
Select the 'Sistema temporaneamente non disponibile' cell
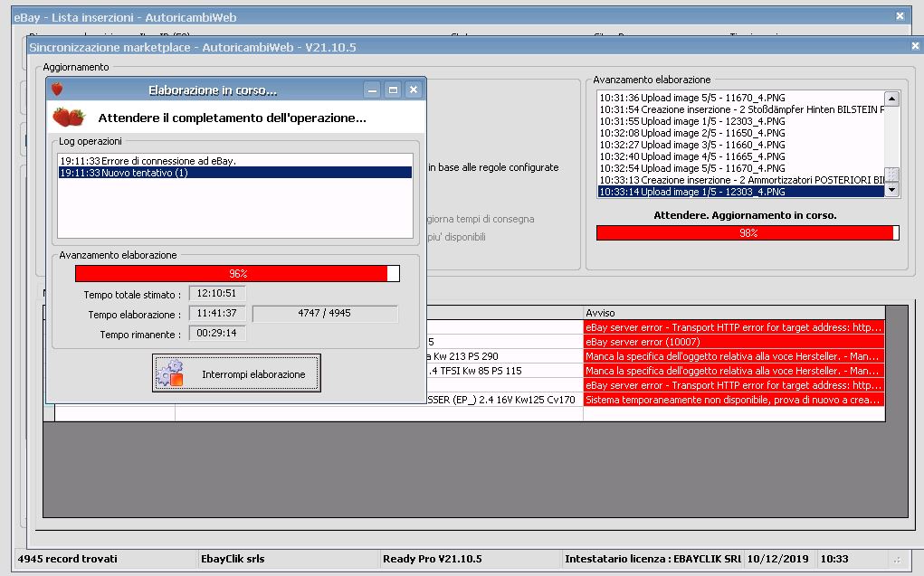pyautogui.click(x=734, y=400)
